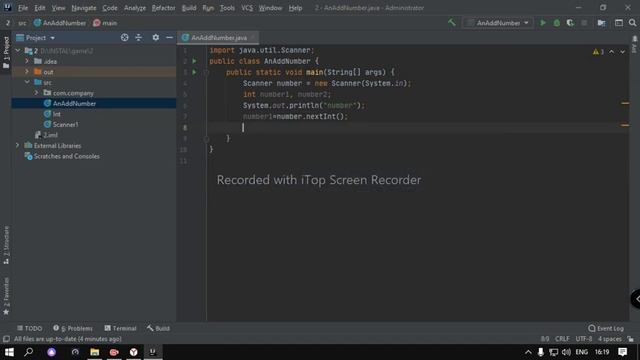Open the VCS menu
The height and width of the screenshot is (360, 640).
(x=247, y=8)
